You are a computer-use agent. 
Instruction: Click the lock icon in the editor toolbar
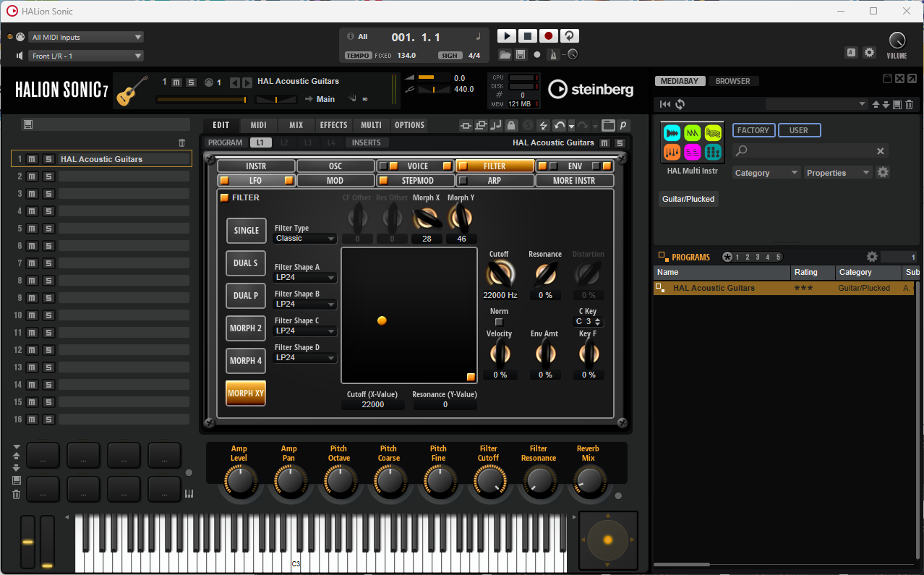click(x=511, y=125)
